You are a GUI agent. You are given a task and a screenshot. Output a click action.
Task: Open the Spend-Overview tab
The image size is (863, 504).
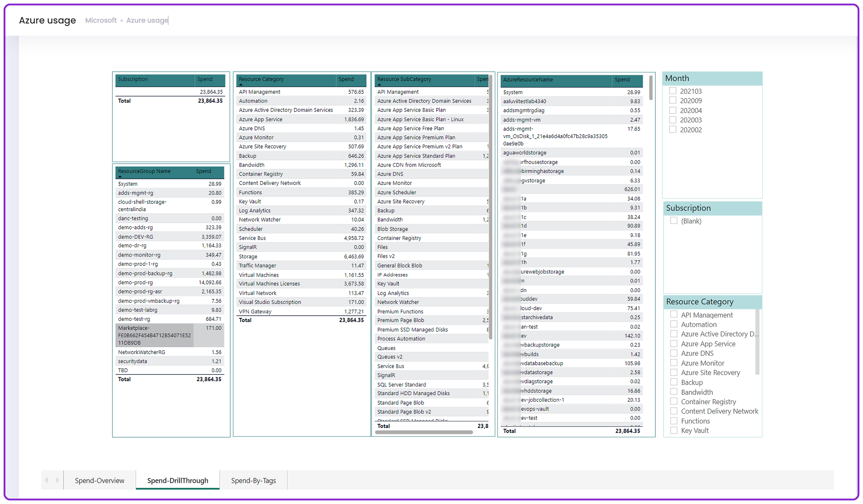tap(100, 480)
